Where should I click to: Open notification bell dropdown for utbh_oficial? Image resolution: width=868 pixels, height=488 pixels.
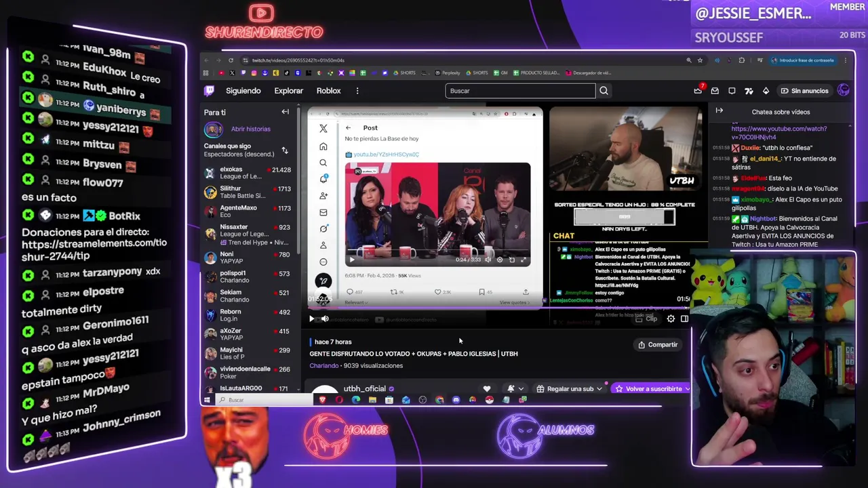515,389
